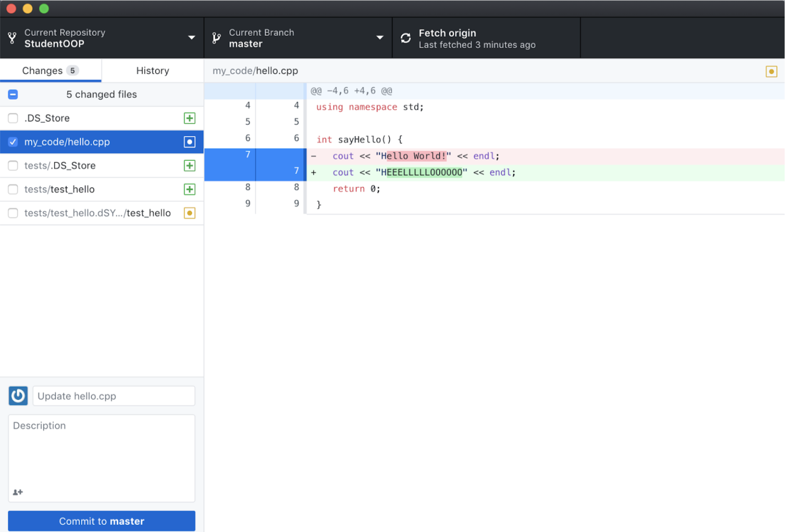Click the Fetch origin button
787x532 pixels.
click(486, 38)
